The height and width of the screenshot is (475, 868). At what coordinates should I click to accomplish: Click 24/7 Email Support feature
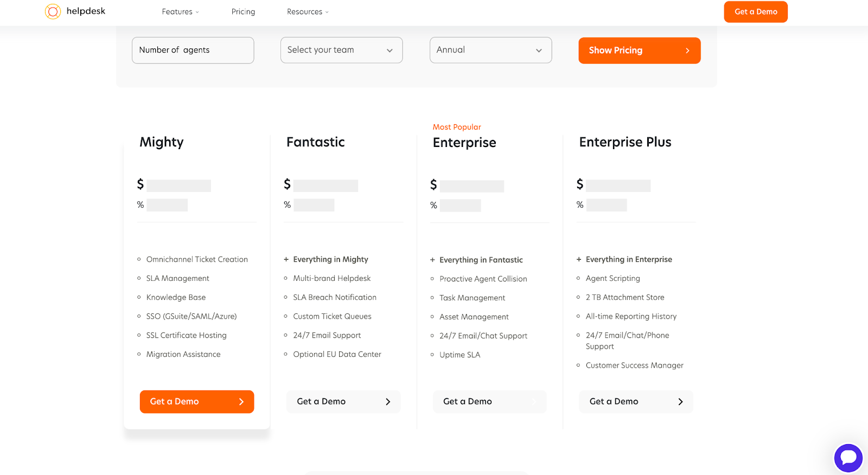(x=327, y=336)
